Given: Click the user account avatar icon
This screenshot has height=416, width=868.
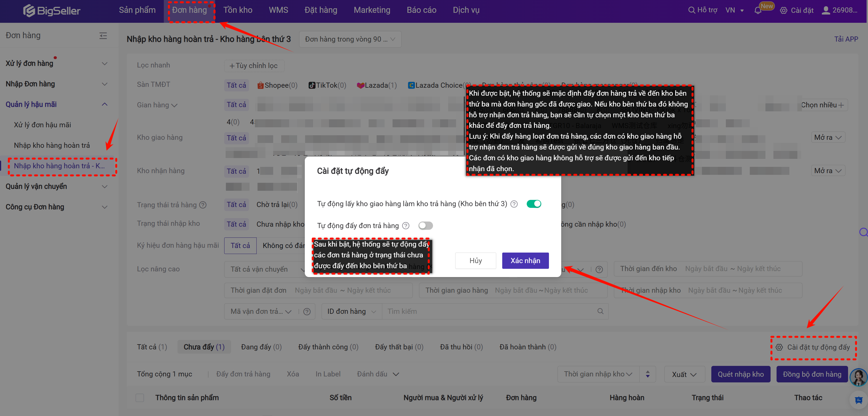Looking at the screenshot, I should pos(826,11).
